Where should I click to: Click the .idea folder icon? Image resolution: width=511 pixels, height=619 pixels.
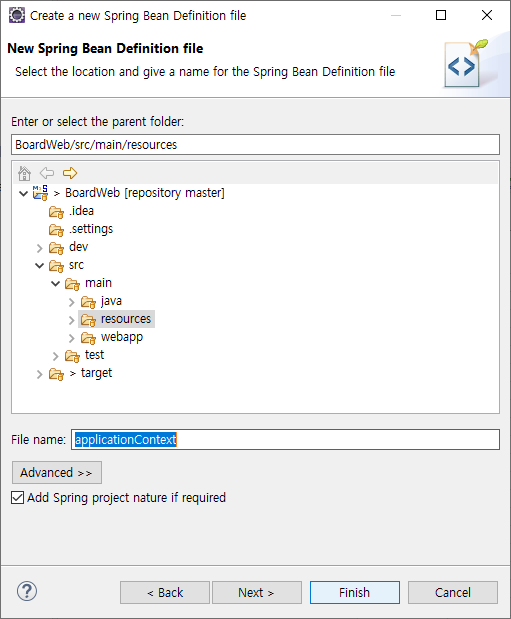(56, 212)
